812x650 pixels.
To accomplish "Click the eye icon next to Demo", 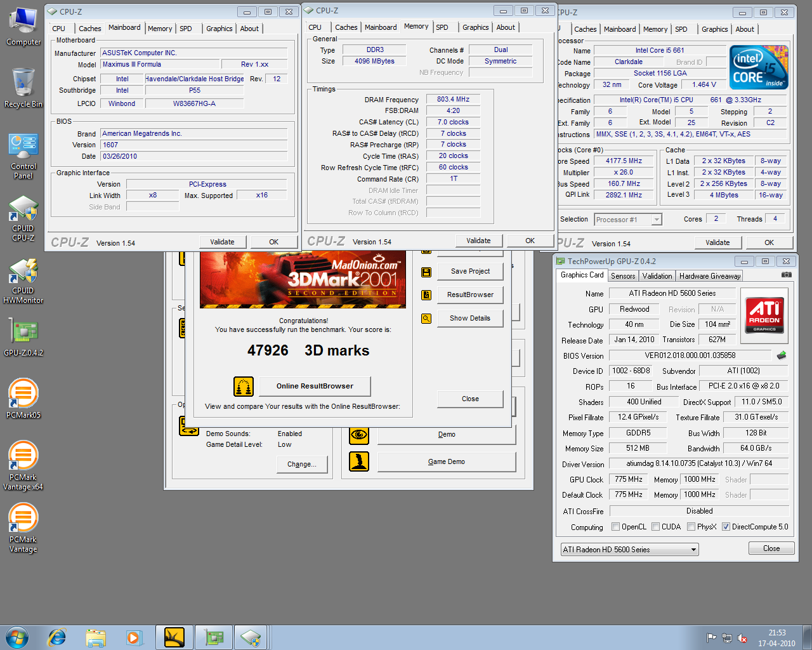I will point(359,435).
